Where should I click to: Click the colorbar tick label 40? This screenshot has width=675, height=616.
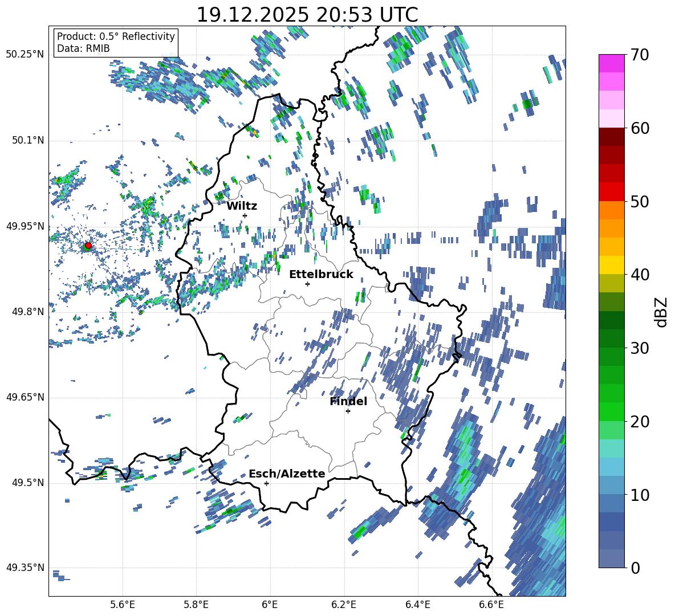640,275
